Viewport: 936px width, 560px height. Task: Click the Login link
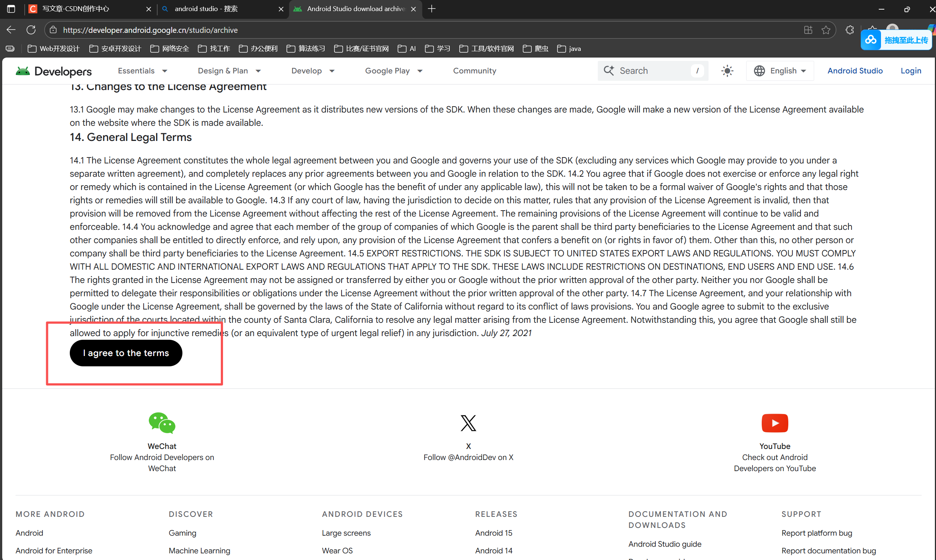click(911, 71)
